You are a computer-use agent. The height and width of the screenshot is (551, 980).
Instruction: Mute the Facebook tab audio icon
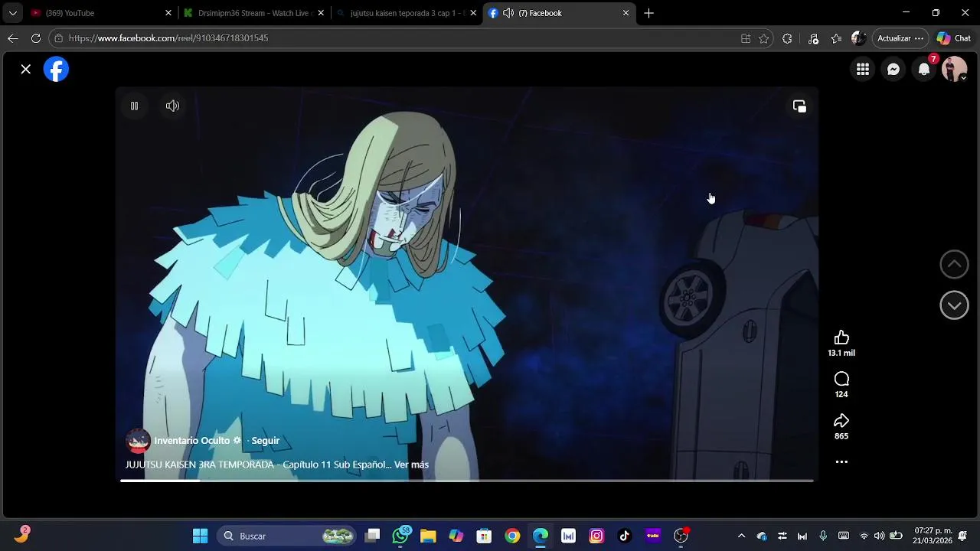pyautogui.click(x=508, y=13)
